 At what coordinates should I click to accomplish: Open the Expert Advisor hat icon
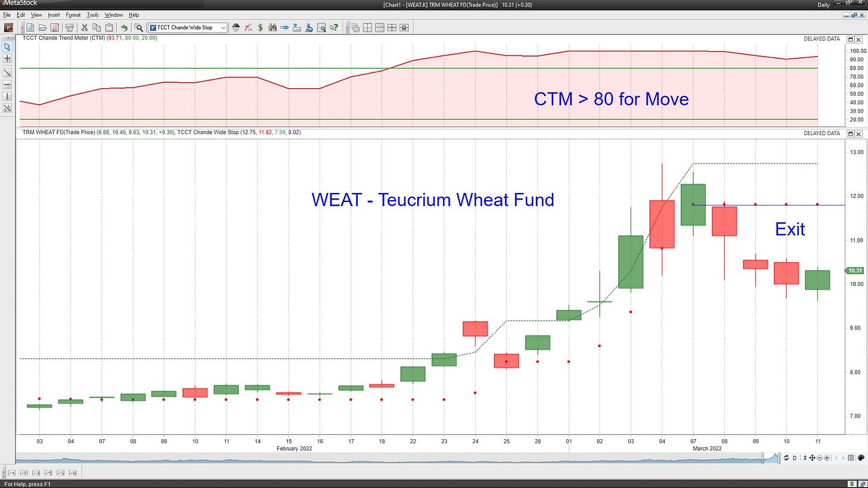click(x=236, y=27)
